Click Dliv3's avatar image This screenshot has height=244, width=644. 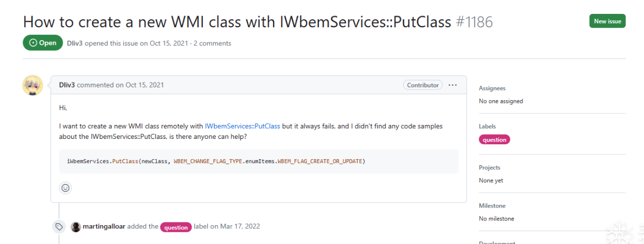pyautogui.click(x=33, y=85)
